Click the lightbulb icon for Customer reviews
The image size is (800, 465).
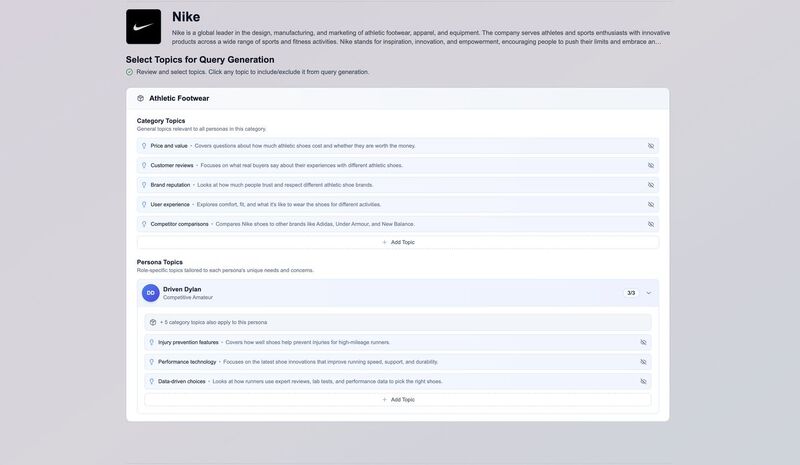[x=144, y=165]
